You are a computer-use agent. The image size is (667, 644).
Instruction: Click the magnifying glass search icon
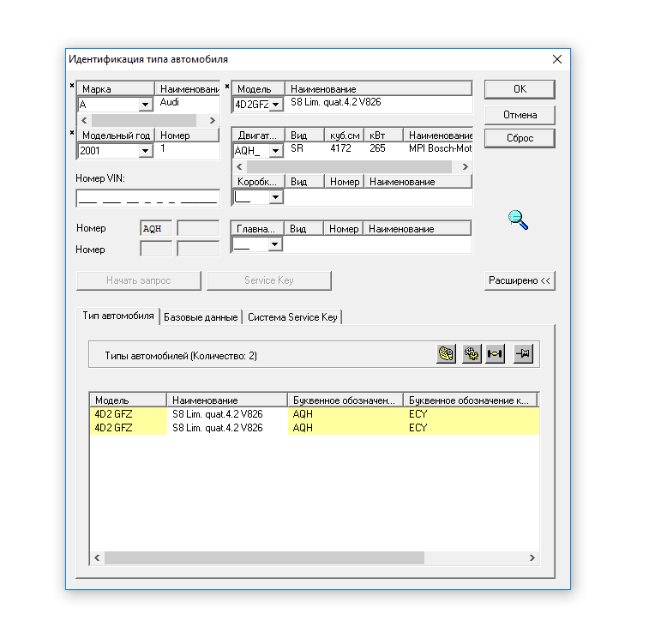pos(518,220)
